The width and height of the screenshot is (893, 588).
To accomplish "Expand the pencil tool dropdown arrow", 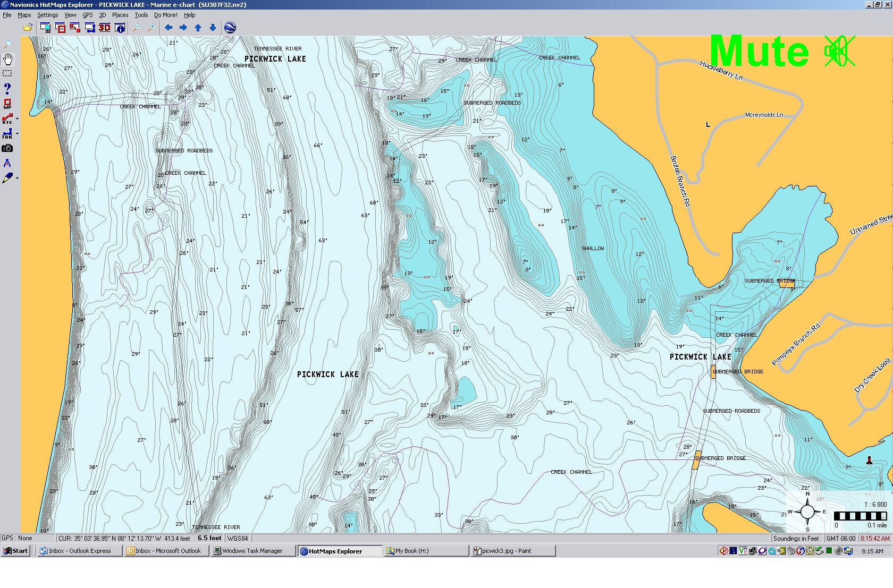I will pos(17,178).
